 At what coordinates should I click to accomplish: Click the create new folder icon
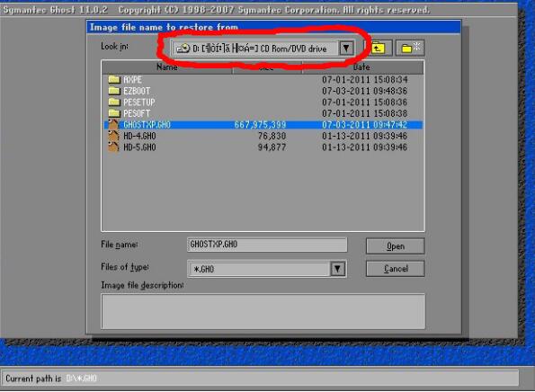[x=410, y=48]
